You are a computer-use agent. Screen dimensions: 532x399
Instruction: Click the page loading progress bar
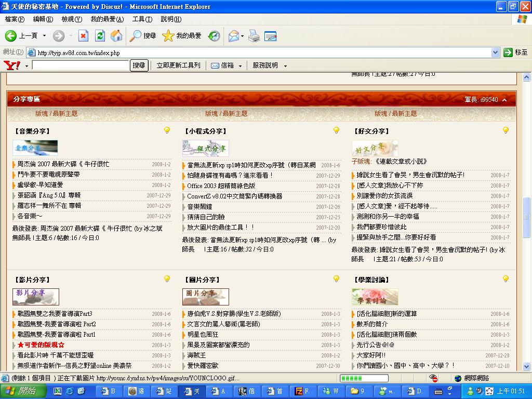[364, 378]
